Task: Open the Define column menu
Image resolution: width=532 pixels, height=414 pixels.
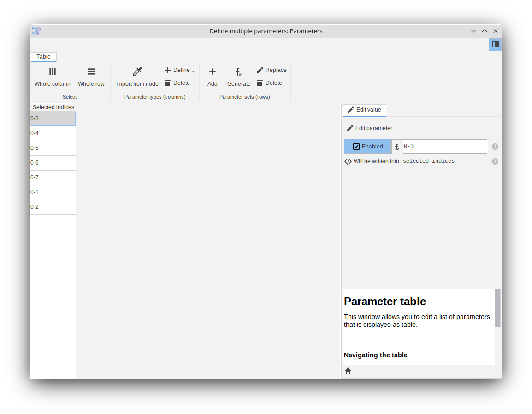Action: point(179,70)
